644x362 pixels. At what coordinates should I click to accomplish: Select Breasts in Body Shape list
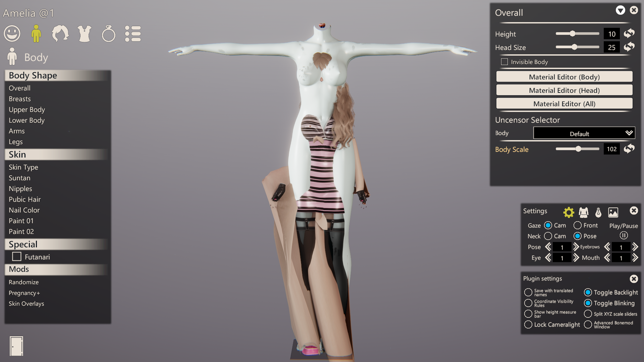pos(20,99)
